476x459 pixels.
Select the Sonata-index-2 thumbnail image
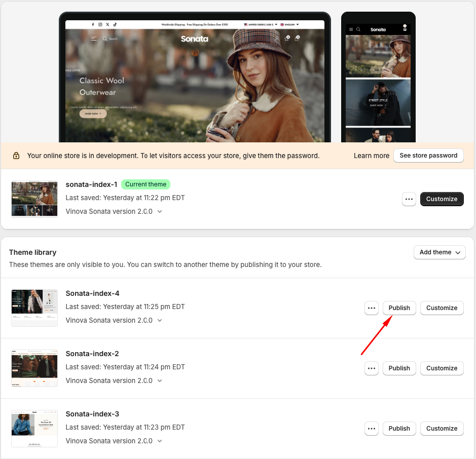[x=34, y=368]
